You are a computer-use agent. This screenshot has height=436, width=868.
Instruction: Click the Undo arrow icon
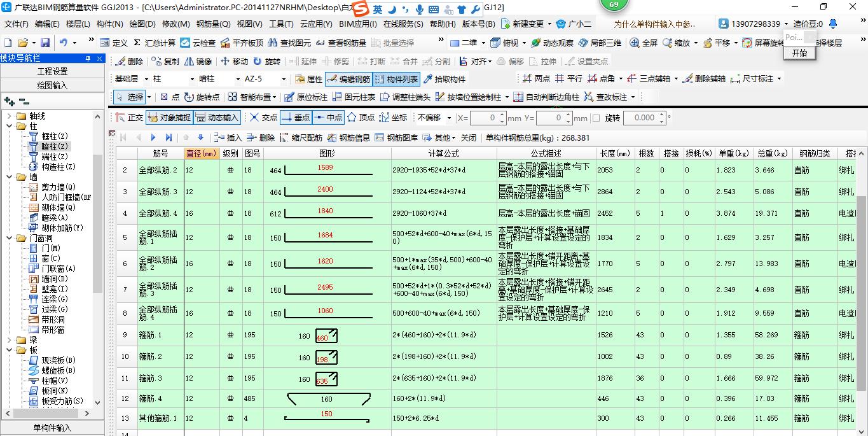[x=64, y=43]
